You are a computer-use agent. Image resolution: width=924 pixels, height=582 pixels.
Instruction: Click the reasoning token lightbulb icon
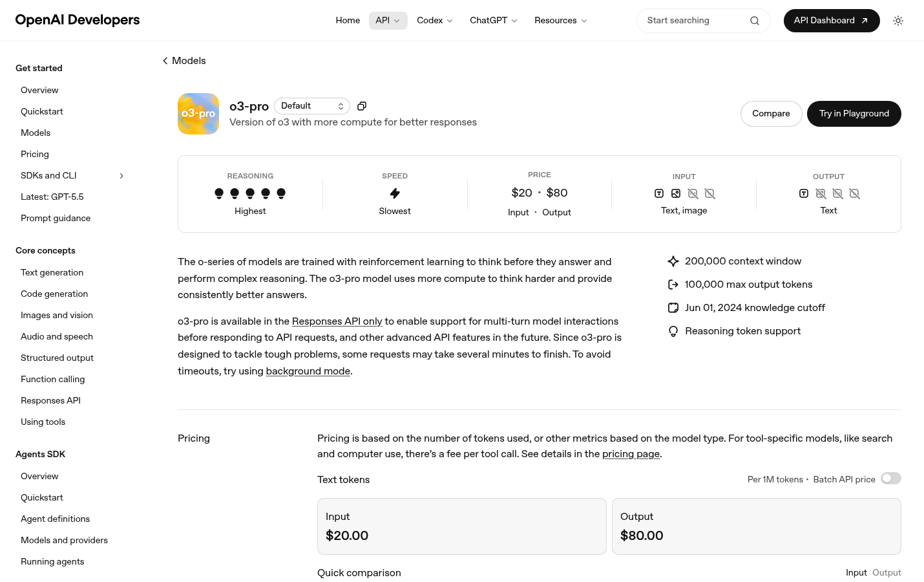[673, 331]
